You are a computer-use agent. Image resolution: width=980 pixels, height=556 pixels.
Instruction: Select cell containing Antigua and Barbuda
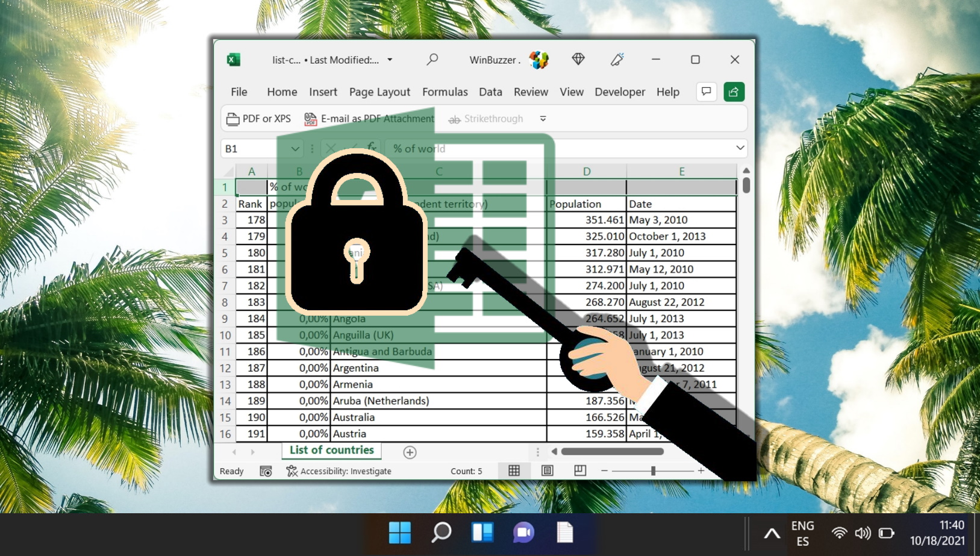(x=439, y=351)
